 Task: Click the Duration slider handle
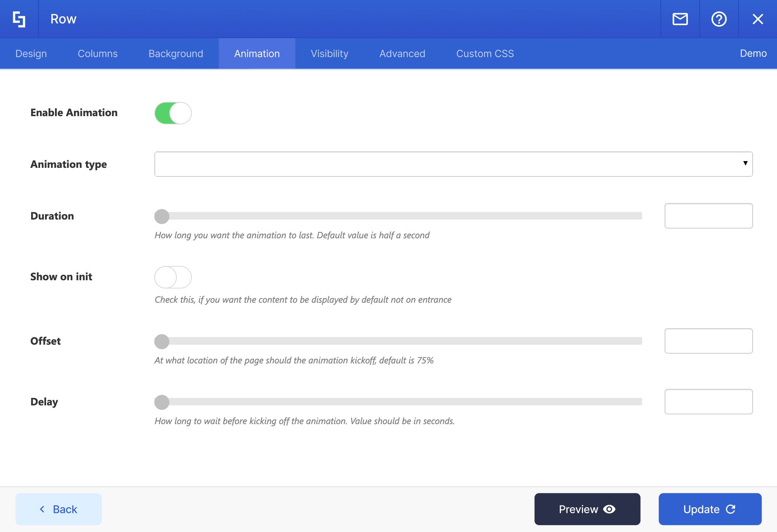click(162, 216)
